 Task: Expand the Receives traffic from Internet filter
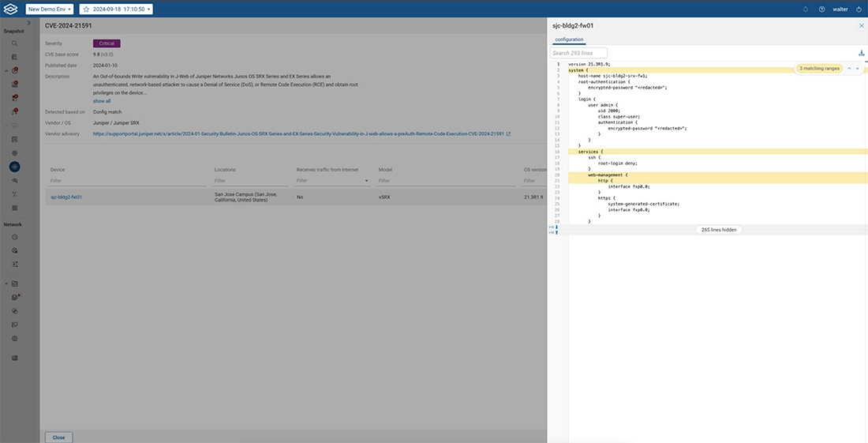coord(367,181)
